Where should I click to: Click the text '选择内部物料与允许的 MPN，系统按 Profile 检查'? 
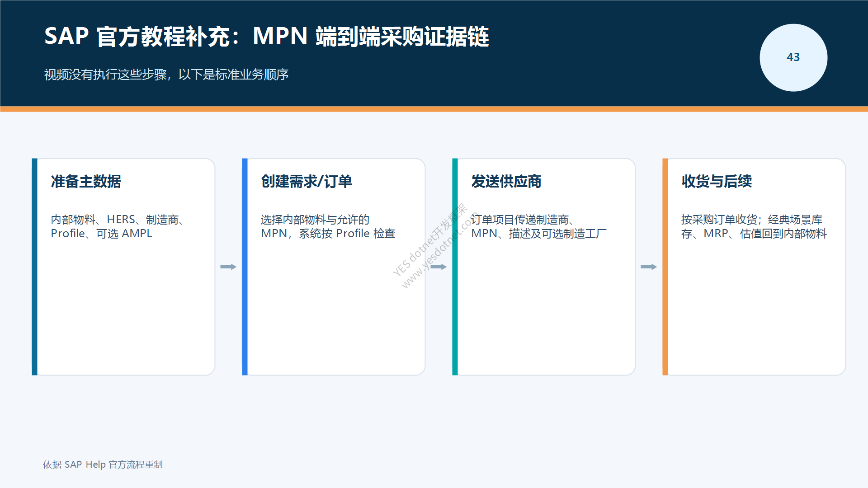pyautogui.click(x=328, y=226)
